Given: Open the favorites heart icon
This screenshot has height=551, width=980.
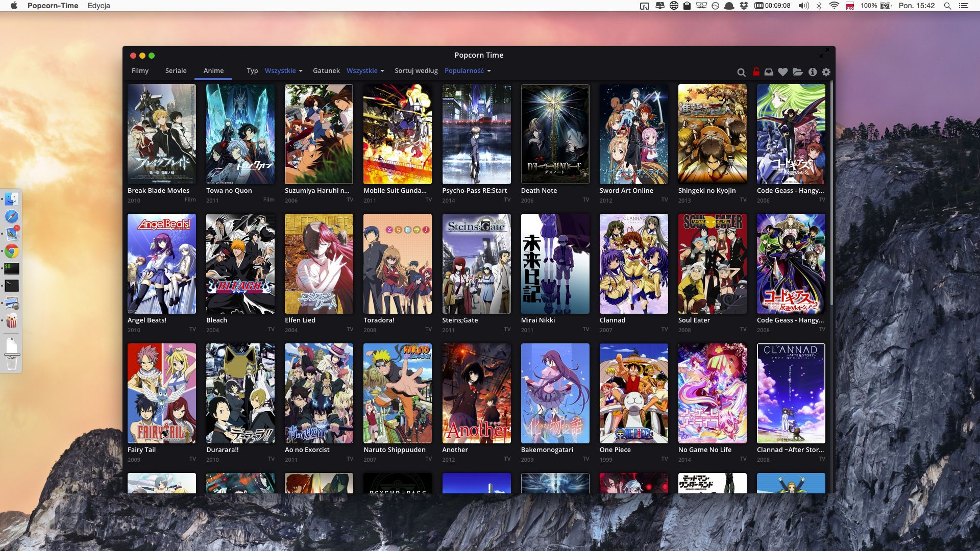Looking at the screenshot, I should click(783, 72).
